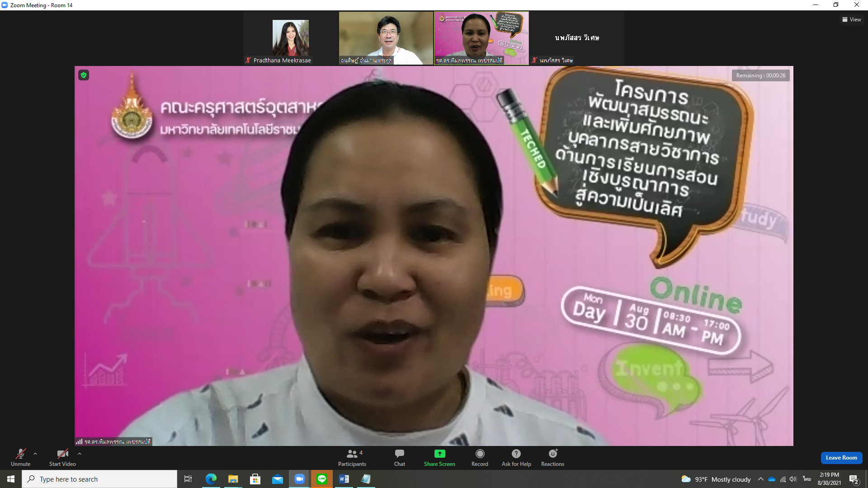Click the green Share Screen button
Image resolution: width=868 pixels, height=488 pixels.
[x=439, y=457]
